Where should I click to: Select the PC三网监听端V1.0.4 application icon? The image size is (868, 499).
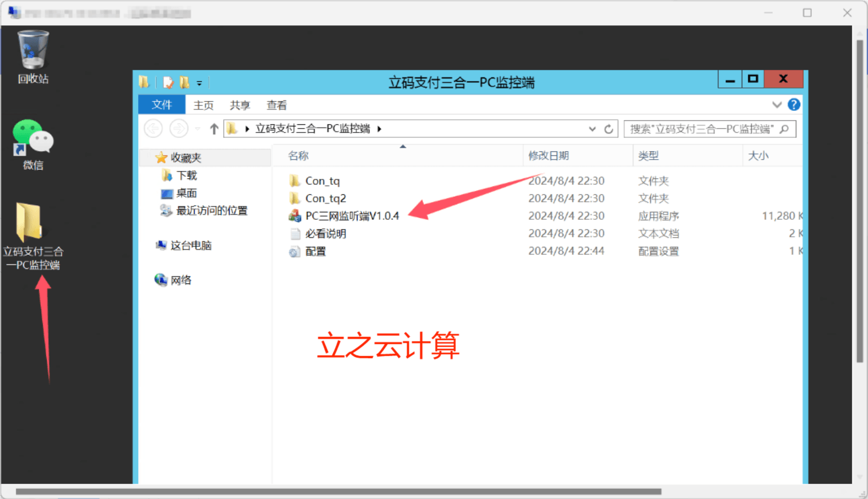tap(294, 215)
